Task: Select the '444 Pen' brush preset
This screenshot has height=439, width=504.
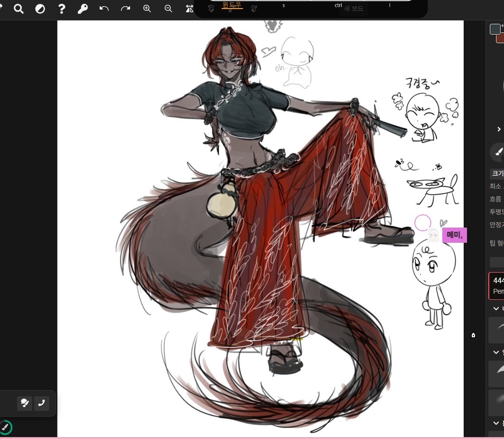Action: [x=496, y=286]
